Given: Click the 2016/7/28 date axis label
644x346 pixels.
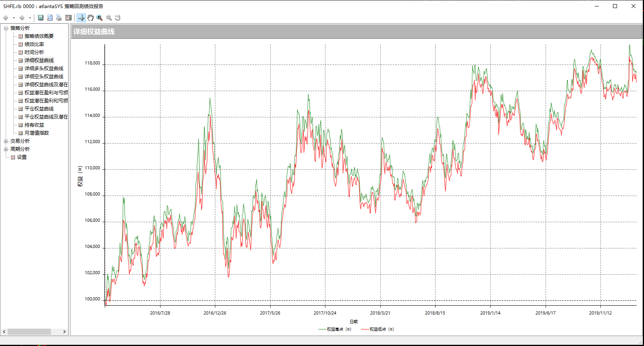Looking at the screenshot, I should (160, 313).
